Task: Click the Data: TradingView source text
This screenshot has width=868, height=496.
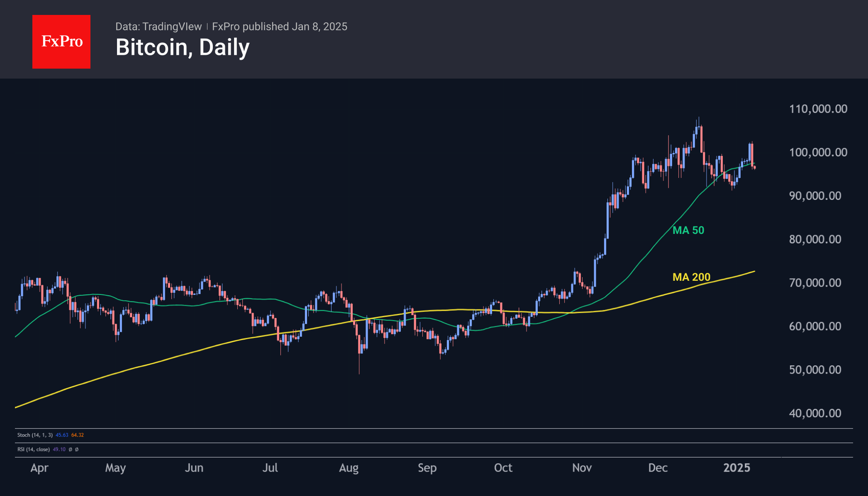Action: (158, 27)
